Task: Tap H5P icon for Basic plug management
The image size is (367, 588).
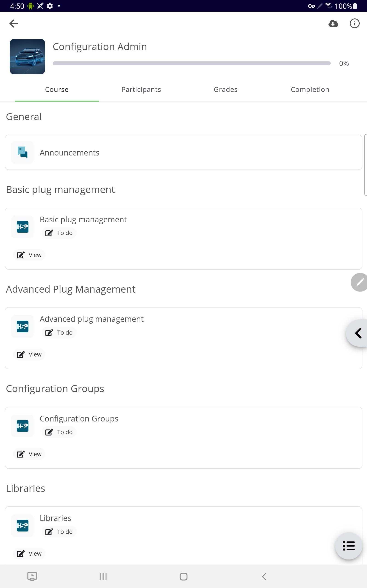Action: (x=22, y=227)
